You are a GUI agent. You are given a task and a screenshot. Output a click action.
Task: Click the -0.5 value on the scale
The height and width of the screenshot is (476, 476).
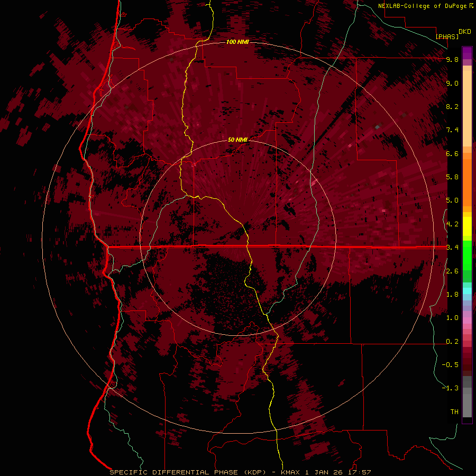click(450, 365)
